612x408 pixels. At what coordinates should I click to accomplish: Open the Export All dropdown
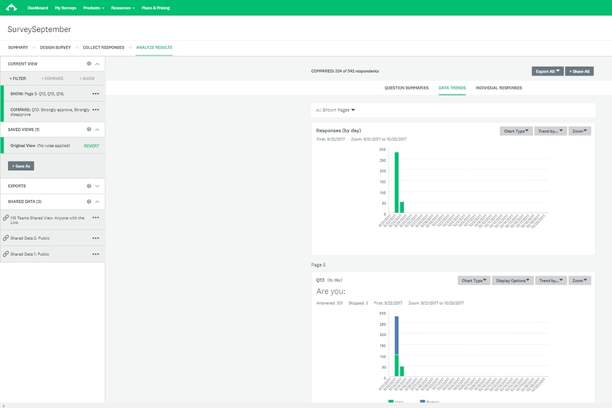coord(548,71)
